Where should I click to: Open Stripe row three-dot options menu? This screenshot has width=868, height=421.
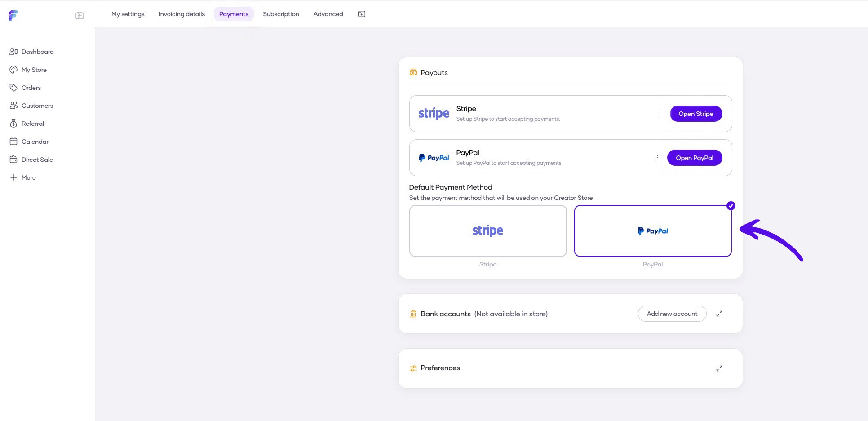tap(660, 114)
